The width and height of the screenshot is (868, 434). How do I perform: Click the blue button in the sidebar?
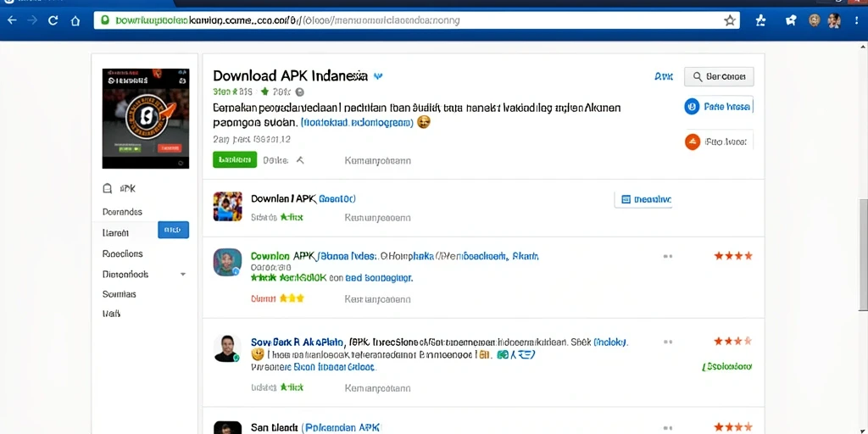pyautogui.click(x=173, y=230)
